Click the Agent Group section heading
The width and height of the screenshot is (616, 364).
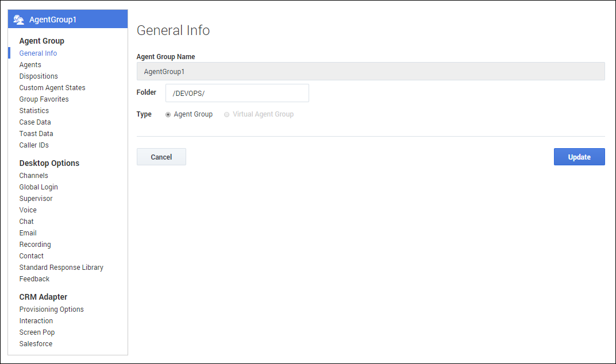click(x=41, y=41)
